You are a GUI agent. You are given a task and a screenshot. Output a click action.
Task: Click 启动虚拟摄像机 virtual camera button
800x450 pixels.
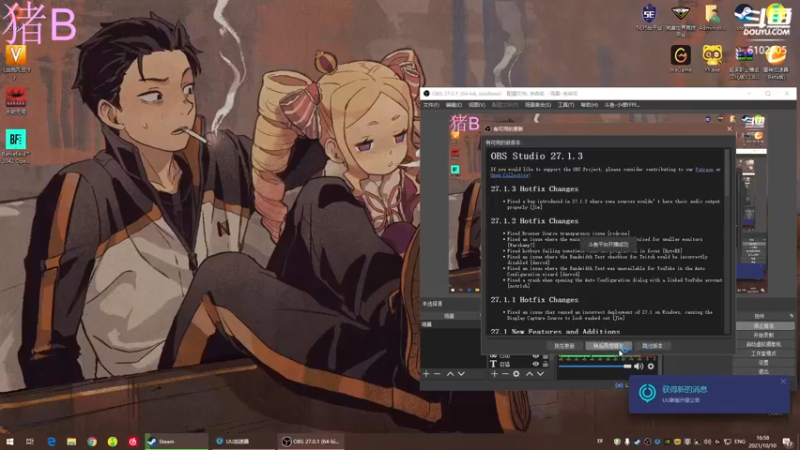pyautogui.click(x=764, y=344)
